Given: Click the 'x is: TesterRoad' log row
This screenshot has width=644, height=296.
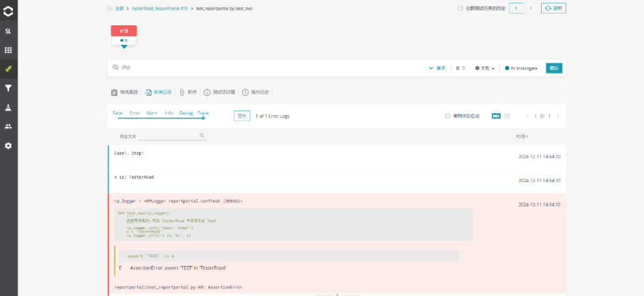Looking at the screenshot, I should [x=337, y=181].
